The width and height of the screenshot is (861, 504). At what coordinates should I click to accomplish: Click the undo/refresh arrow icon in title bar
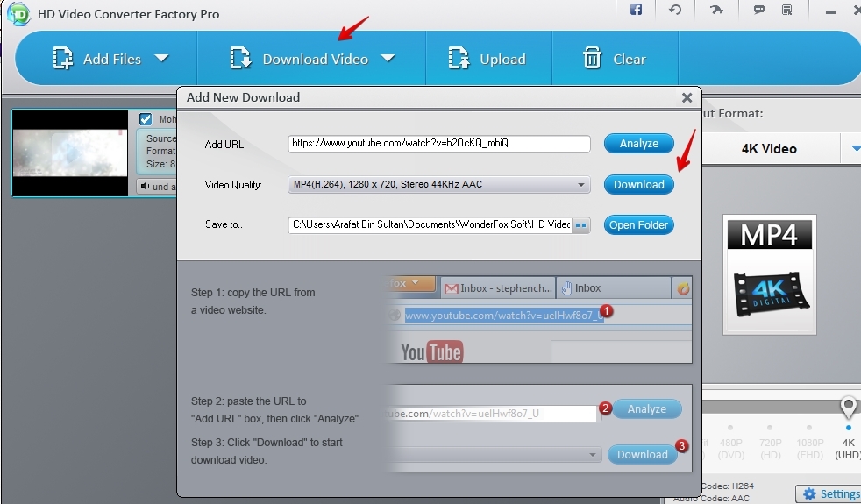pyautogui.click(x=675, y=10)
